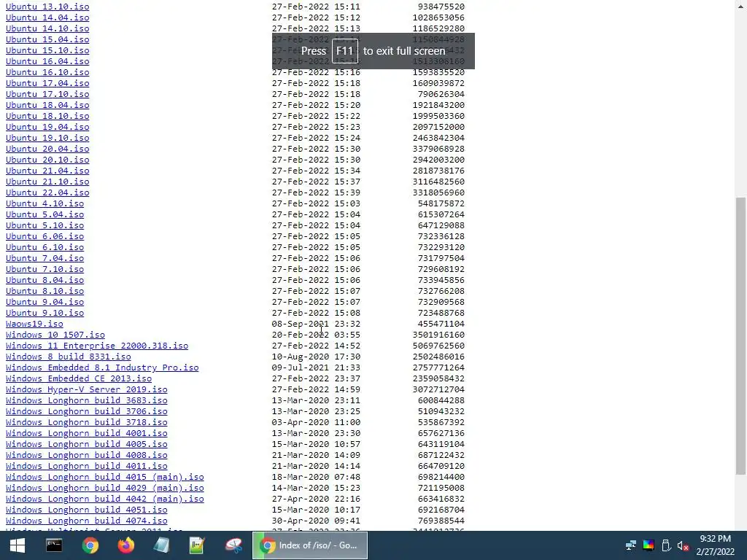Viewport: 747px width, 560px height.
Task: Download Windows_10_1507.iso
Action: point(55,335)
